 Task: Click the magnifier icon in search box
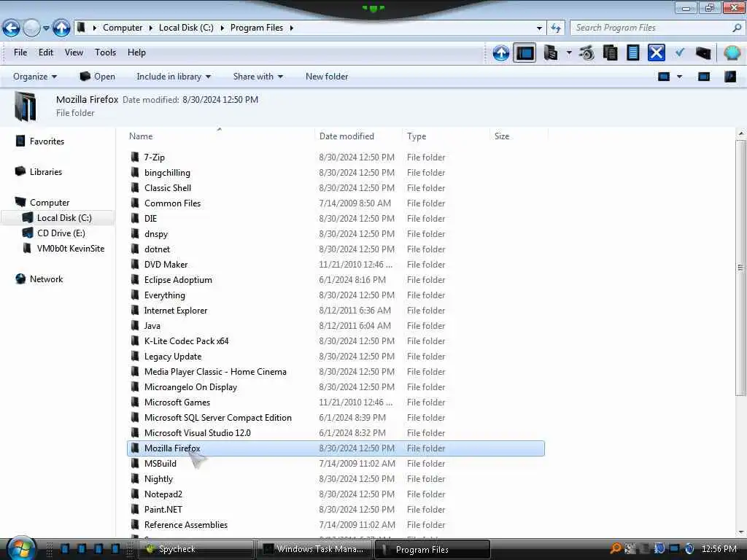click(737, 28)
